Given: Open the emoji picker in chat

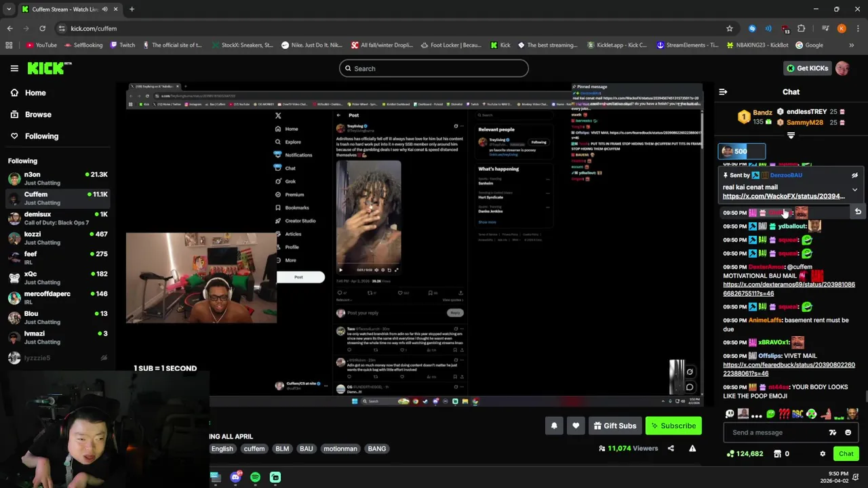Looking at the screenshot, I should click(x=848, y=432).
